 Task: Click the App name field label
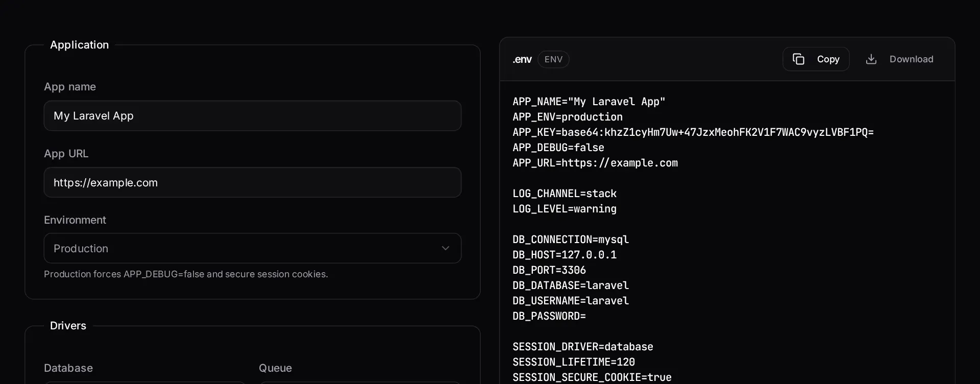pyautogui.click(x=70, y=87)
